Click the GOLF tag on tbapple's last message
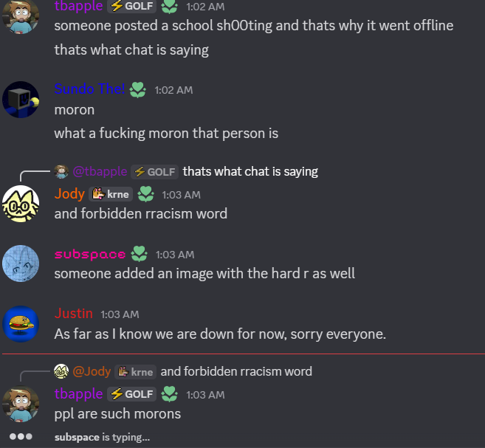The width and height of the screenshot is (485, 448). click(x=131, y=394)
